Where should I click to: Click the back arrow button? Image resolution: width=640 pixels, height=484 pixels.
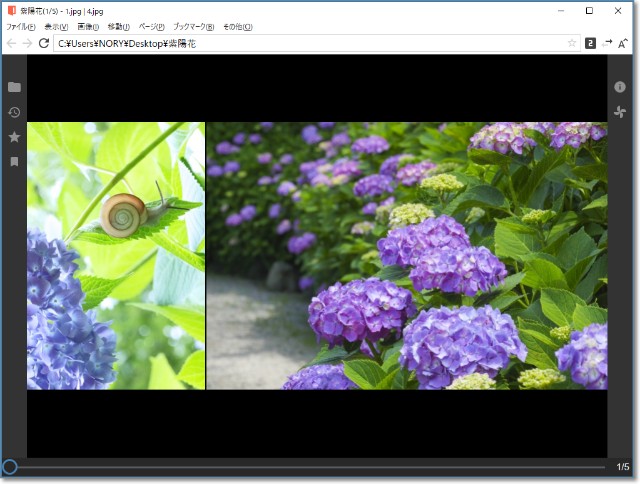pyautogui.click(x=11, y=44)
